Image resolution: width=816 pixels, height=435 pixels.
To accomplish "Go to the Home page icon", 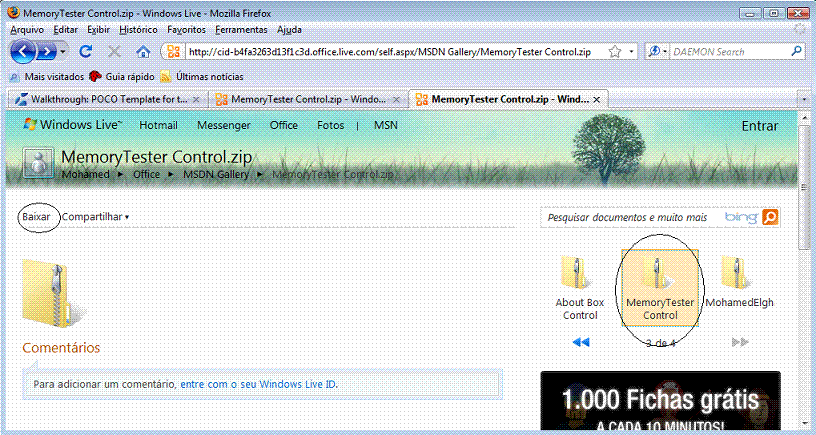I will pos(143,52).
